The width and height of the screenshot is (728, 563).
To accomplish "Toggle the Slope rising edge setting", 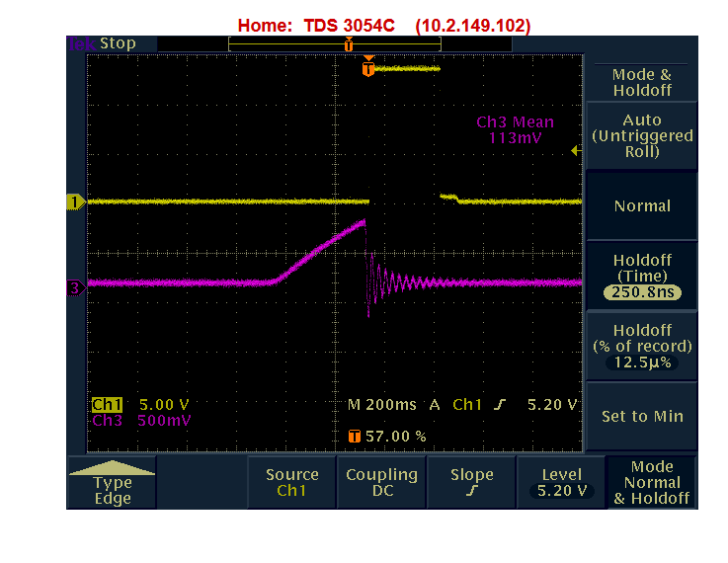I will click(x=471, y=482).
